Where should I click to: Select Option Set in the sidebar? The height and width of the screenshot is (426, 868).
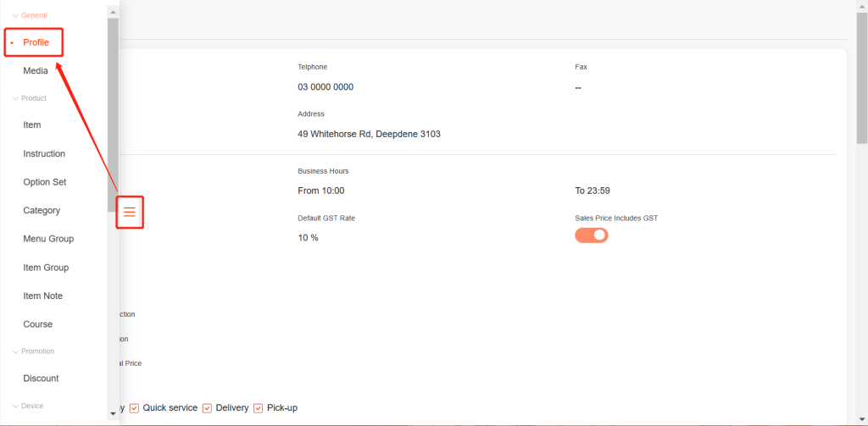pyautogui.click(x=45, y=182)
